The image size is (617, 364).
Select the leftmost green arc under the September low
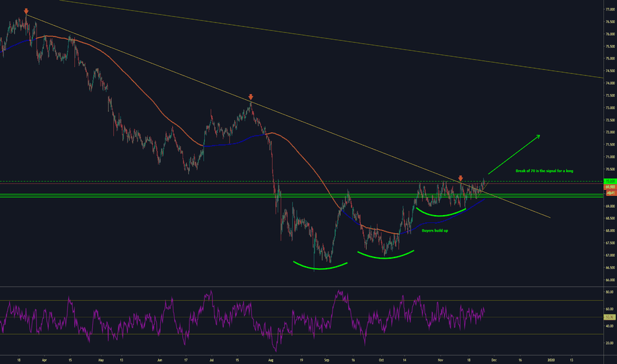[x=320, y=266]
